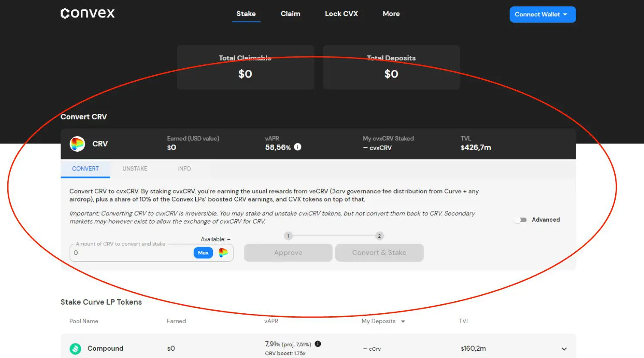644x358 pixels.
Task: Click the Pool Name column header
Action: pyautogui.click(x=84, y=321)
